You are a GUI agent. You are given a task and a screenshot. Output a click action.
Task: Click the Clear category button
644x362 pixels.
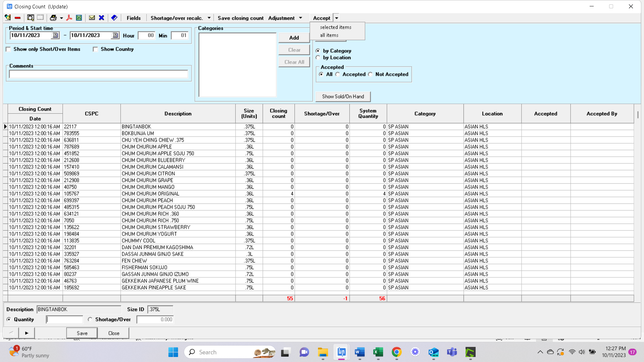294,50
